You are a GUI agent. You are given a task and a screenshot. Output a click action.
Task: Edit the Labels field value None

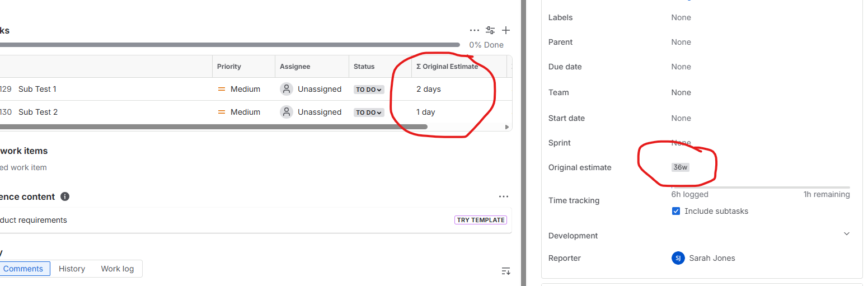681,17
